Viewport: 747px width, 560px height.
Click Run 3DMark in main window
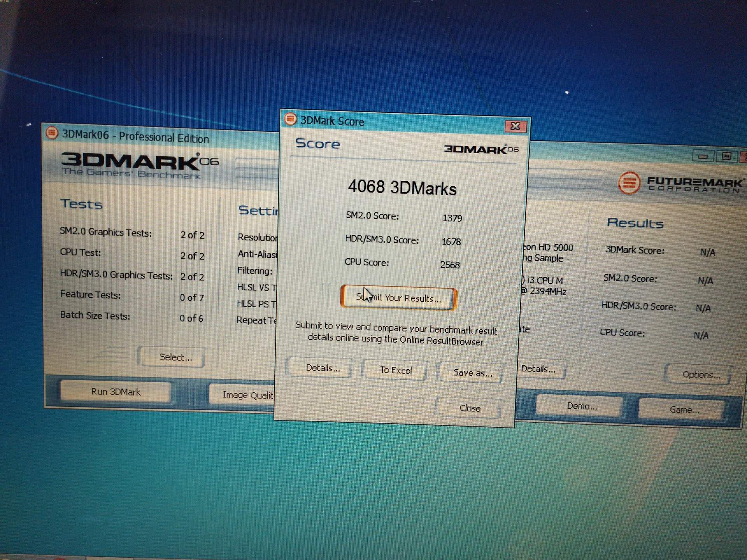point(116,392)
